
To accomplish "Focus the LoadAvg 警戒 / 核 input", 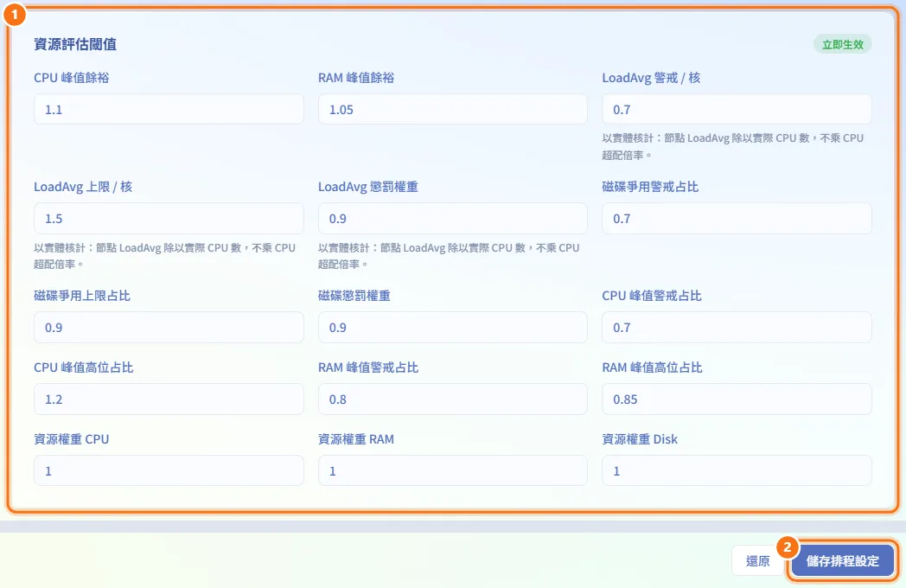I will (737, 109).
